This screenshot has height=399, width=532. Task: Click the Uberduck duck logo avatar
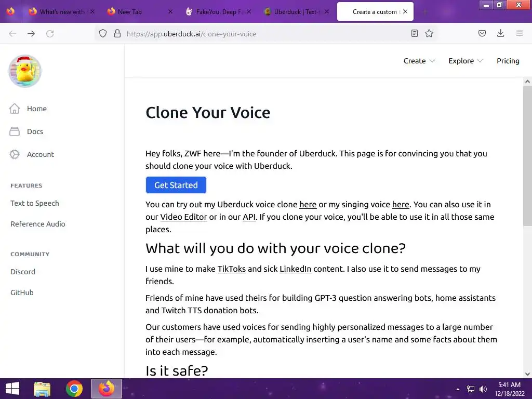pyautogui.click(x=25, y=71)
